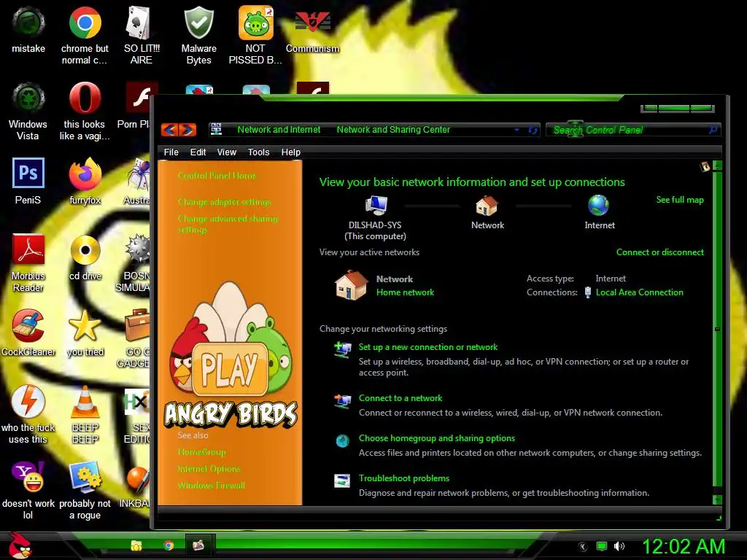Click the vertical scrollbar up arrow

[x=718, y=166]
